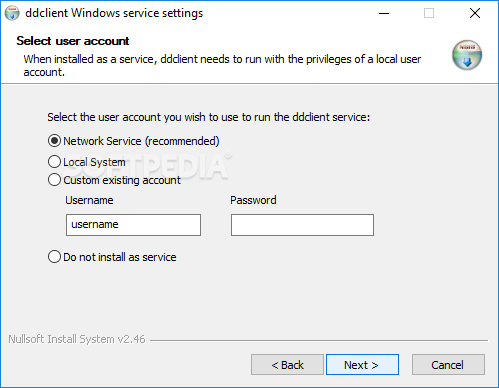Close the ddclient settings window
The image size is (499, 388).
click(x=475, y=13)
